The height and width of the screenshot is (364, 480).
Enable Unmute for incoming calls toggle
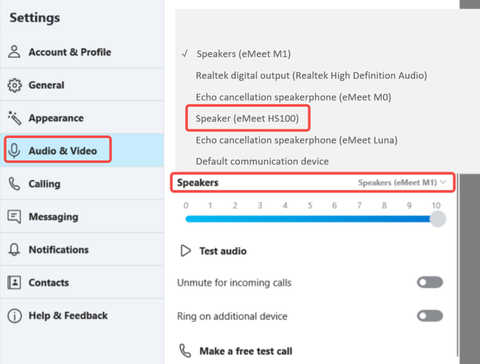pyautogui.click(x=430, y=282)
